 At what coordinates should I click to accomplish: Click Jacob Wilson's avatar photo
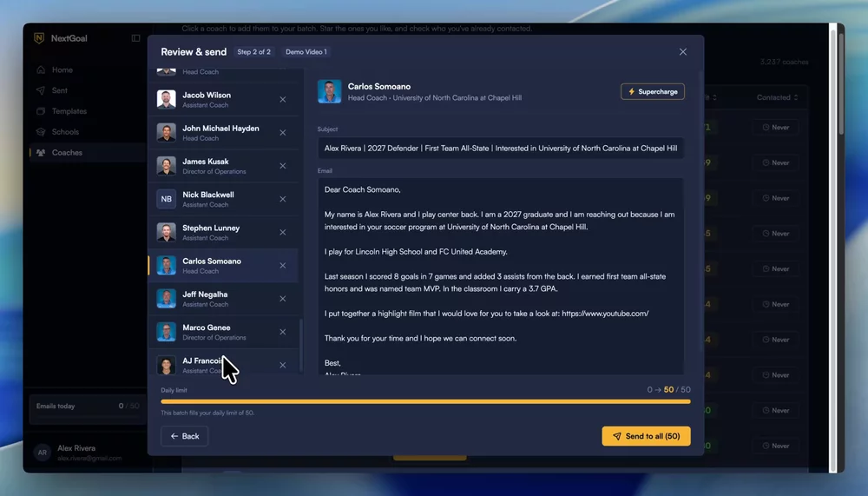coord(166,99)
